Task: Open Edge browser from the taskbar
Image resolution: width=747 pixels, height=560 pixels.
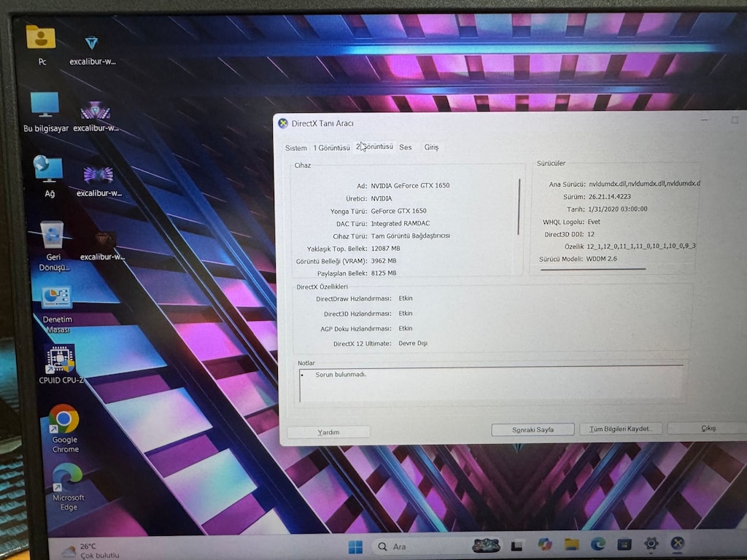Action: 598,543
